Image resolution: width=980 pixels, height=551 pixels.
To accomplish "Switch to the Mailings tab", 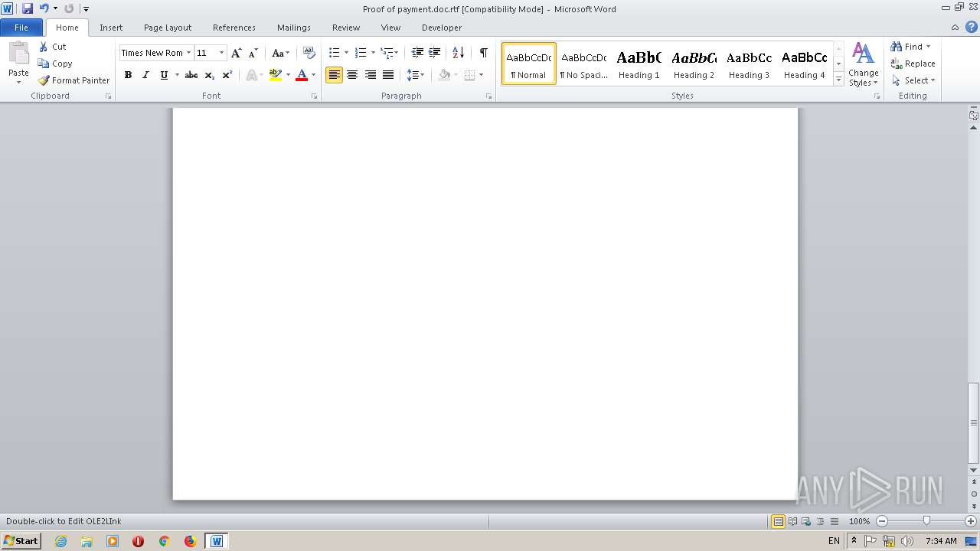I will (294, 28).
